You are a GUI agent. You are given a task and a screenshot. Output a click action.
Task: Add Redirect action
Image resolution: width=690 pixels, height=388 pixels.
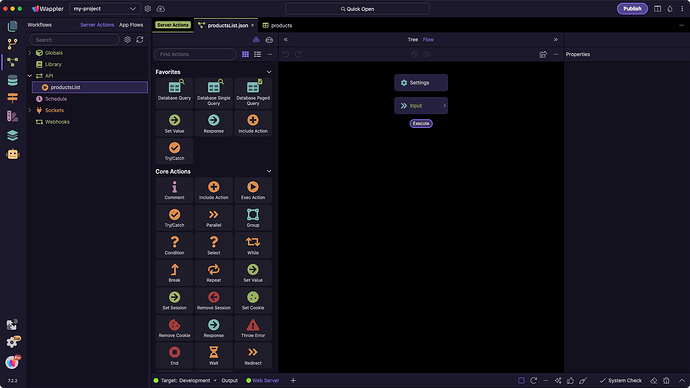(253, 355)
